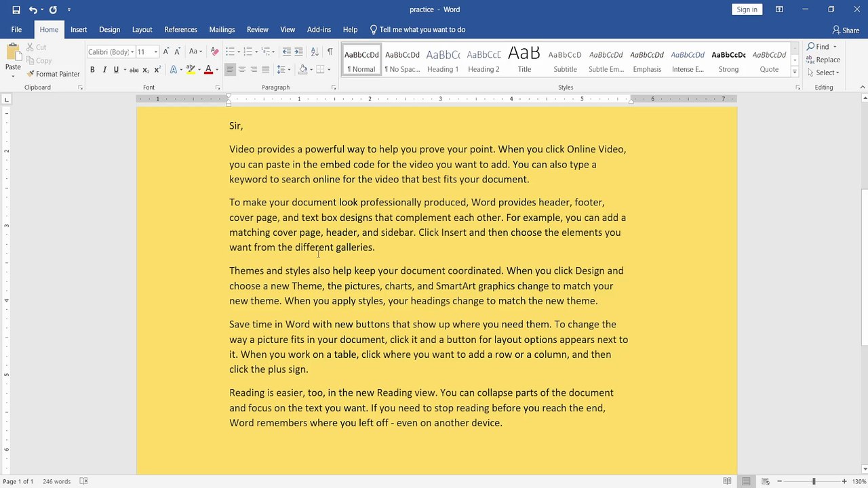Viewport: 868px width, 488px height.
Task: Expand the Numbering list dropdown arrow
Action: tap(256, 52)
